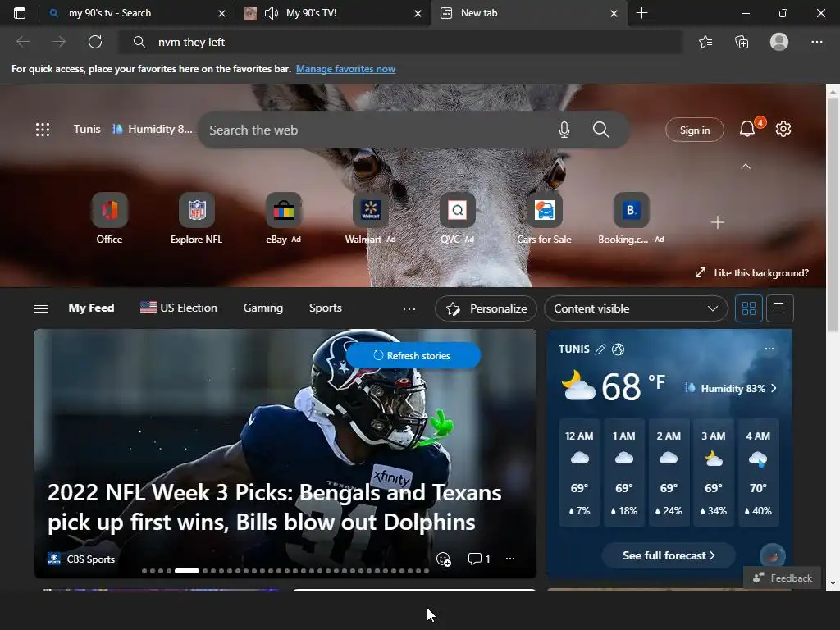Open the eBay quick link tile
Screen dimensions: 840x630
283,218
